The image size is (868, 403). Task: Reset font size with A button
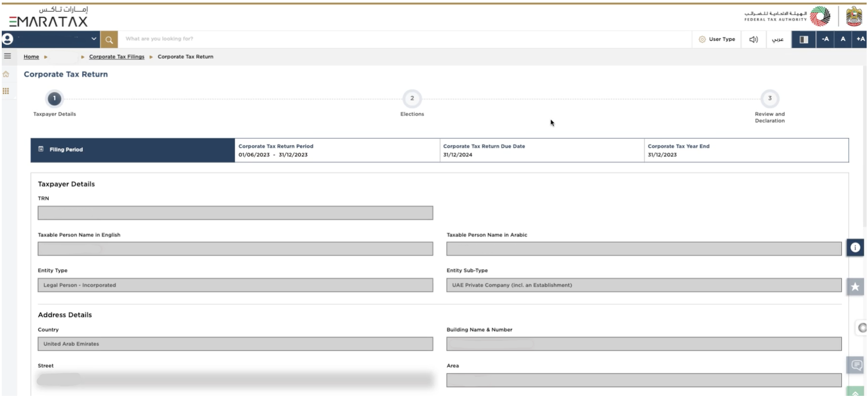click(843, 40)
